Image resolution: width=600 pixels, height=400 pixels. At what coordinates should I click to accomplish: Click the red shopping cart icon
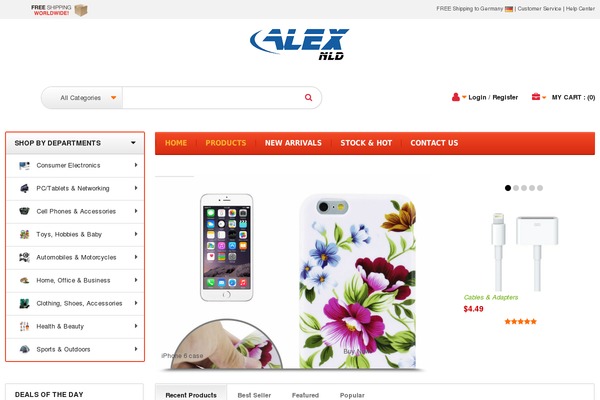click(536, 97)
